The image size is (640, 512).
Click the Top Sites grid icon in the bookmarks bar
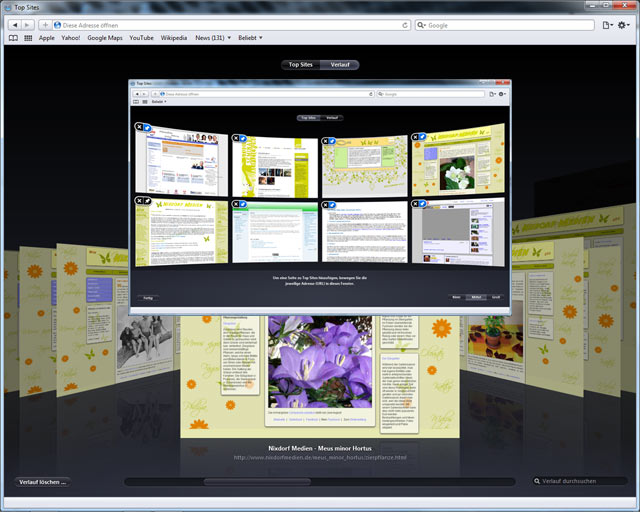[27, 38]
